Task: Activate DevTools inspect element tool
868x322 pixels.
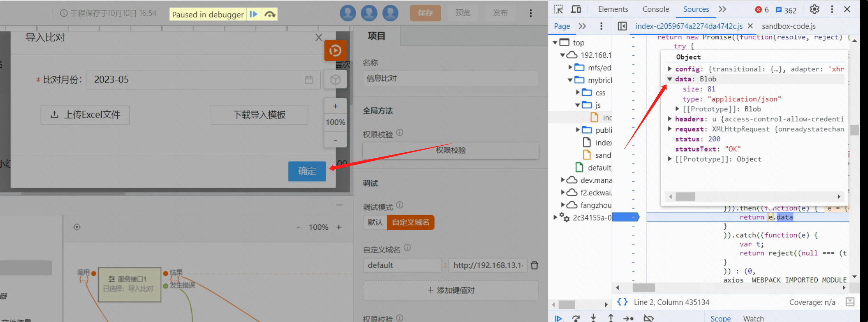Action: [x=559, y=9]
